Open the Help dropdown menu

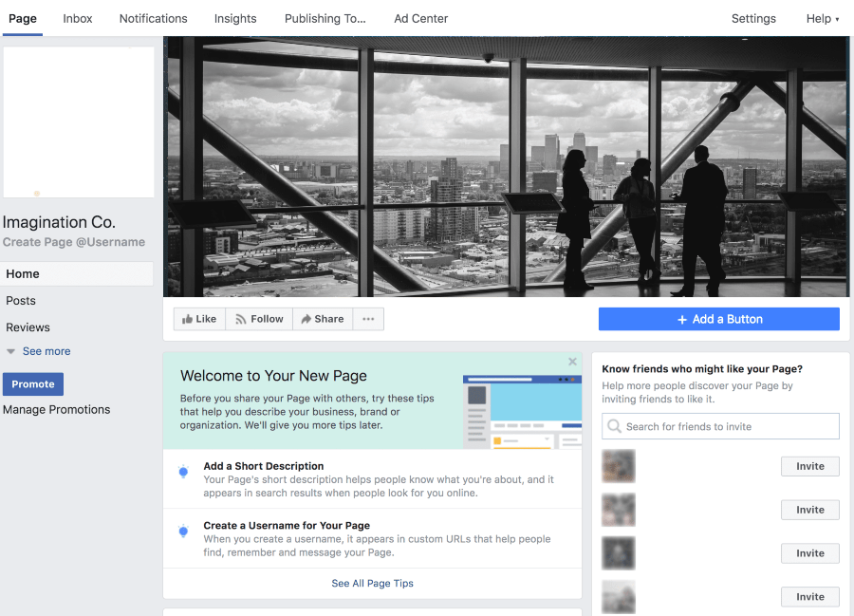click(x=822, y=18)
